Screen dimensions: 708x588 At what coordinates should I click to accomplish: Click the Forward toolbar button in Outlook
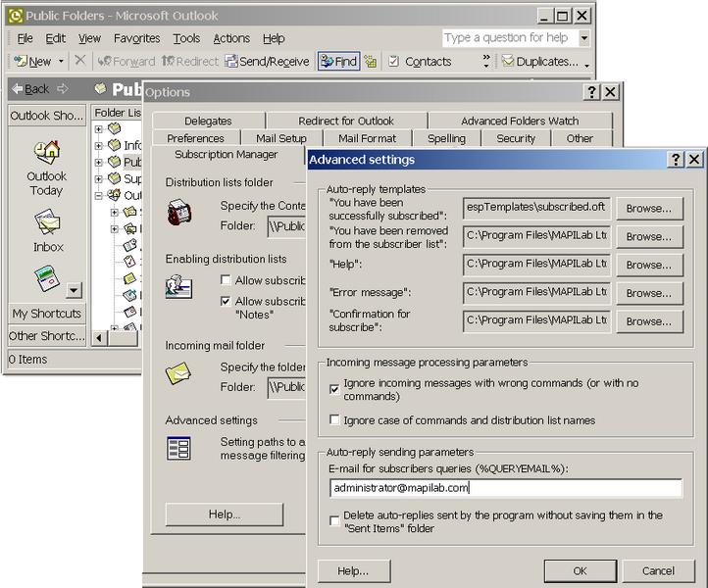coord(126,61)
